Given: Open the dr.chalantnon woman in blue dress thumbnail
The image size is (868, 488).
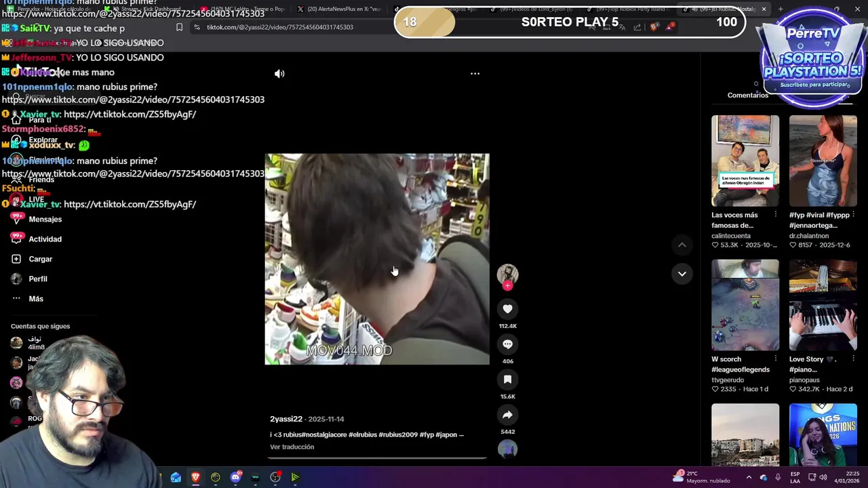Looking at the screenshot, I should [823, 161].
